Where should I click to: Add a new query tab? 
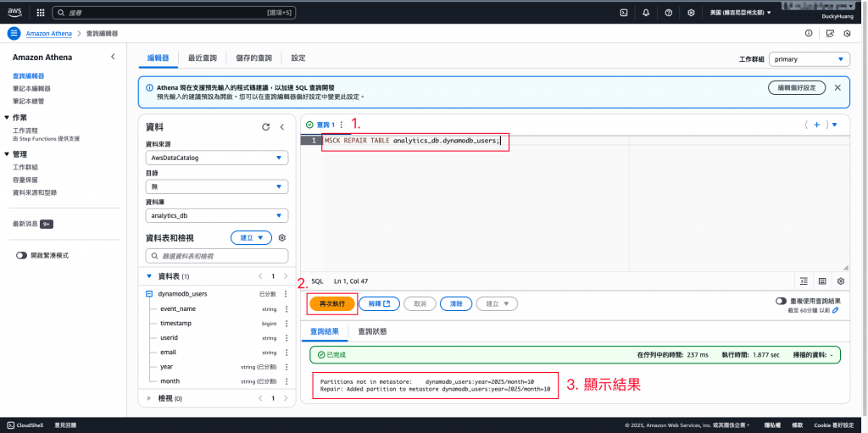[816, 125]
